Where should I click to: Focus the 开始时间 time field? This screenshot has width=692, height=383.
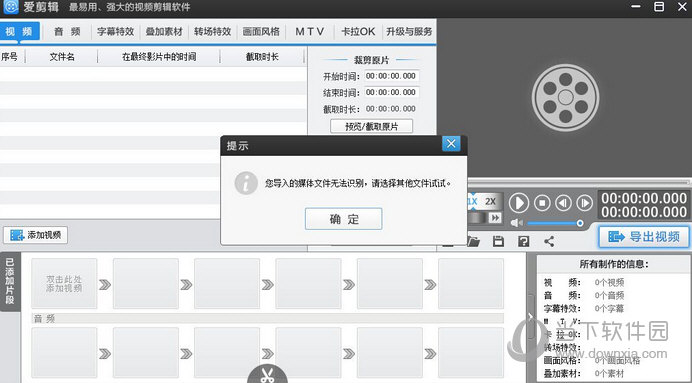pos(391,76)
